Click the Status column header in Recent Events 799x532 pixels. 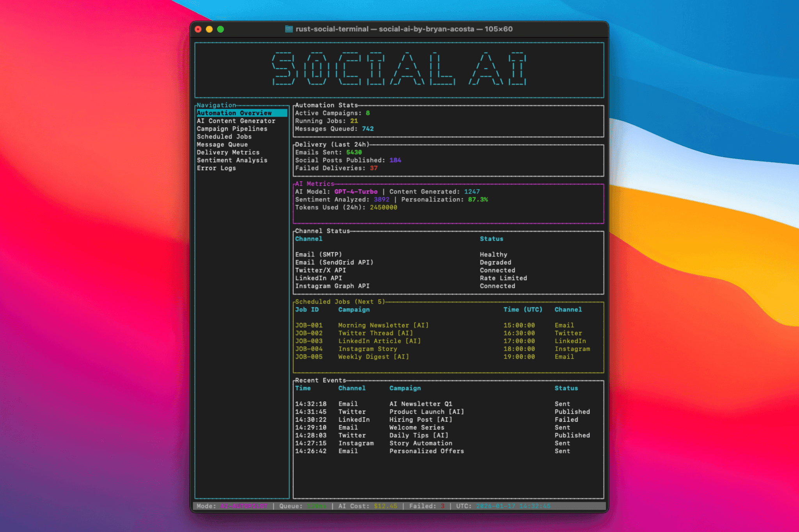tap(566, 388)
